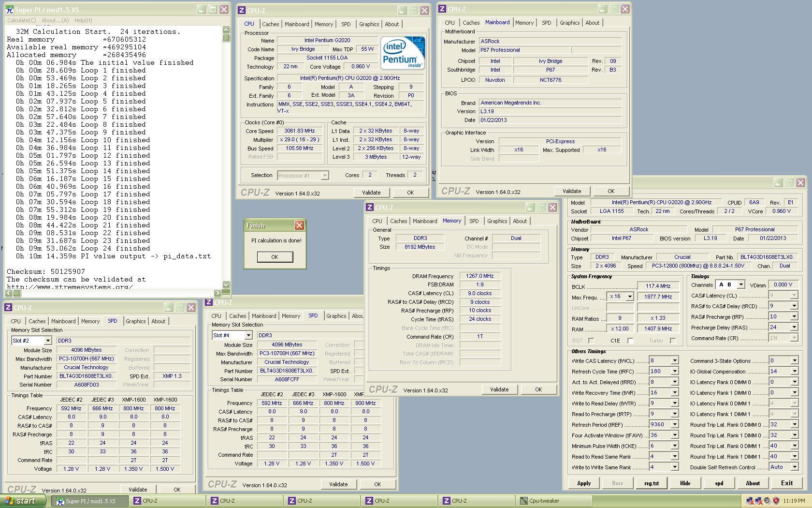Viewport: 812px width, 508px height.
Task: Click the RAM multiplier x 12.00 field
Action: pyautogui.click(x=620, y=329)
